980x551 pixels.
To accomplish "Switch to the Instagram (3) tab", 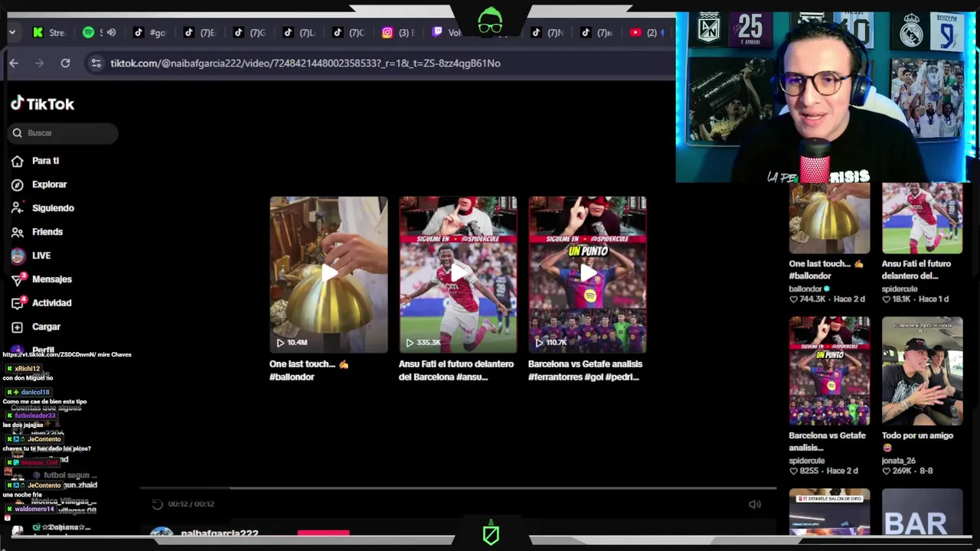I will pos(398,32).
